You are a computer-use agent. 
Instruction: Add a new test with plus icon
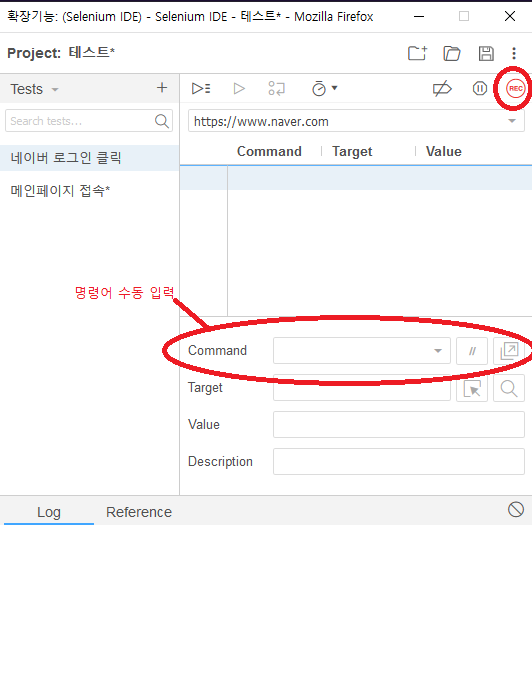pyautogui.click(x=162, y=88)
